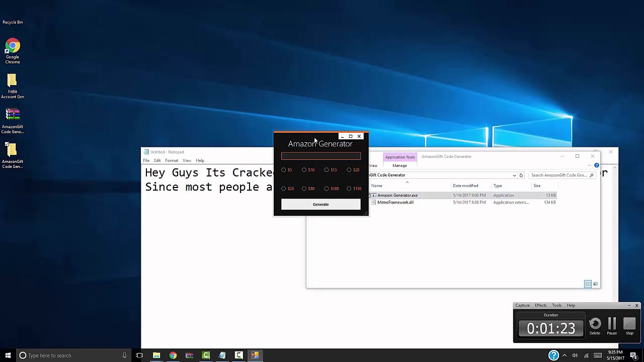The image size is (644, 362).
Task: Select the $5 radio option
Action: (x=287, y=170)
